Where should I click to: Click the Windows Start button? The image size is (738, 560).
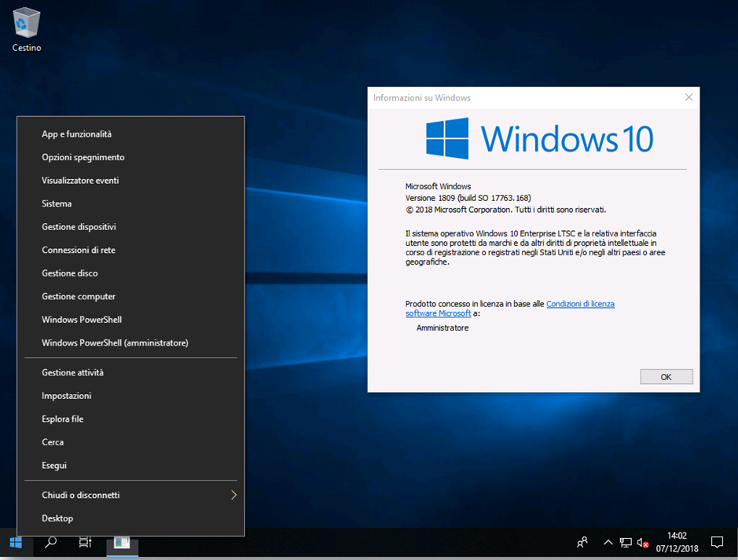pyautogui.click(x=16, y=543)
